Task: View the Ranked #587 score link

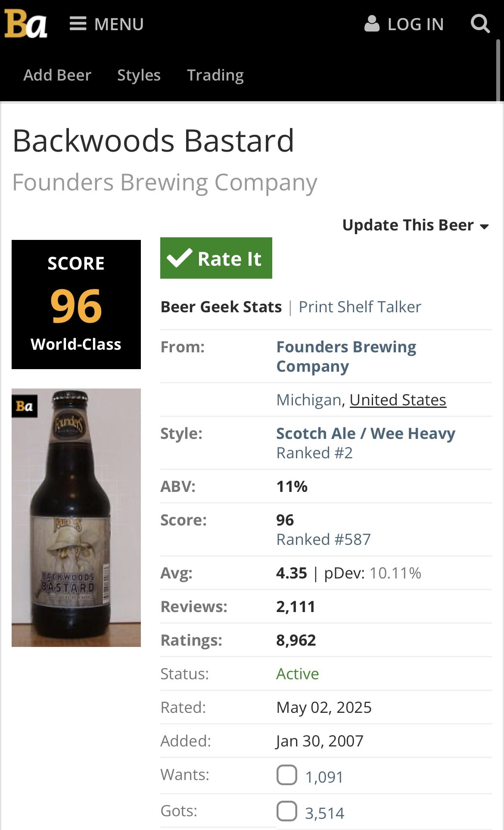Action: click(324, 539)
